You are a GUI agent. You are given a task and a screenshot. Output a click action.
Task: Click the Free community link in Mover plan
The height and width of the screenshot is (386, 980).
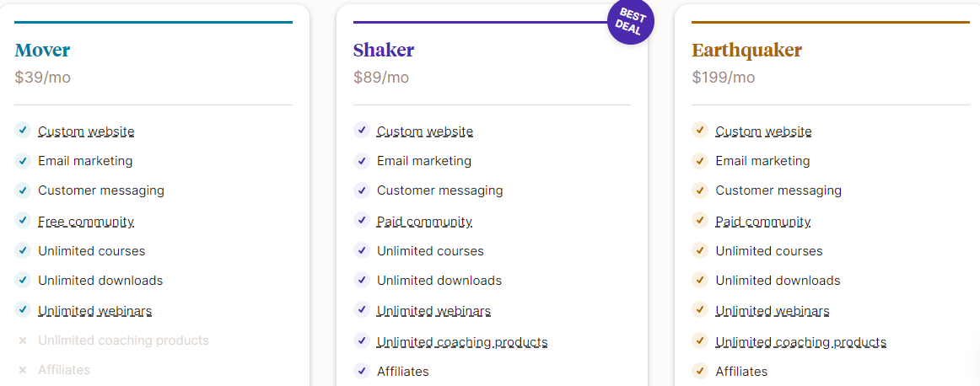click(86, 222)
